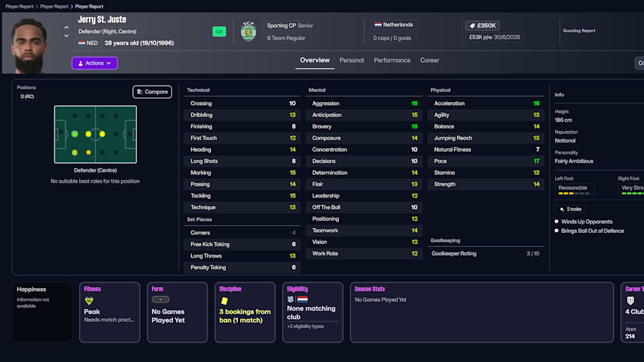Click the first Player Report breadcrumb link
644x362 pixels.
19,6
